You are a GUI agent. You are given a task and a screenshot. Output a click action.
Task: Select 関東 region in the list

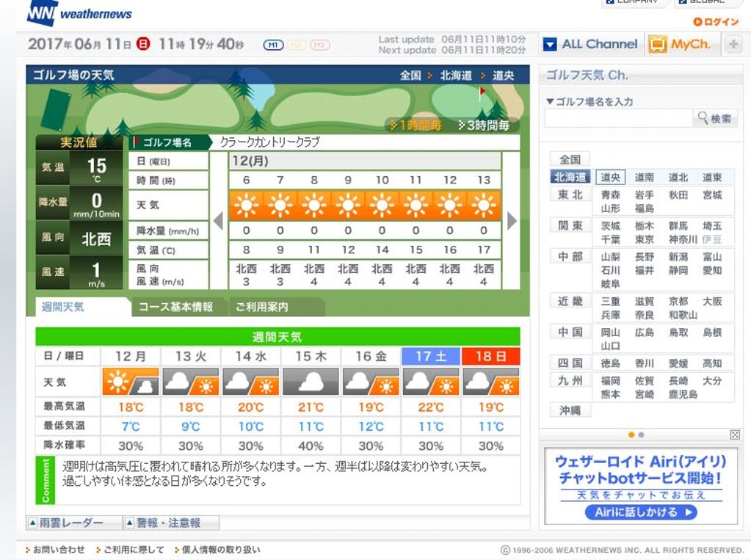coord(570,225)
